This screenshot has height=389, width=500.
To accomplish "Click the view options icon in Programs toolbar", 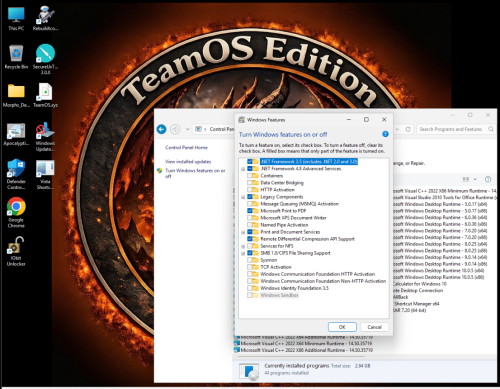I will [x=466, y=179].
